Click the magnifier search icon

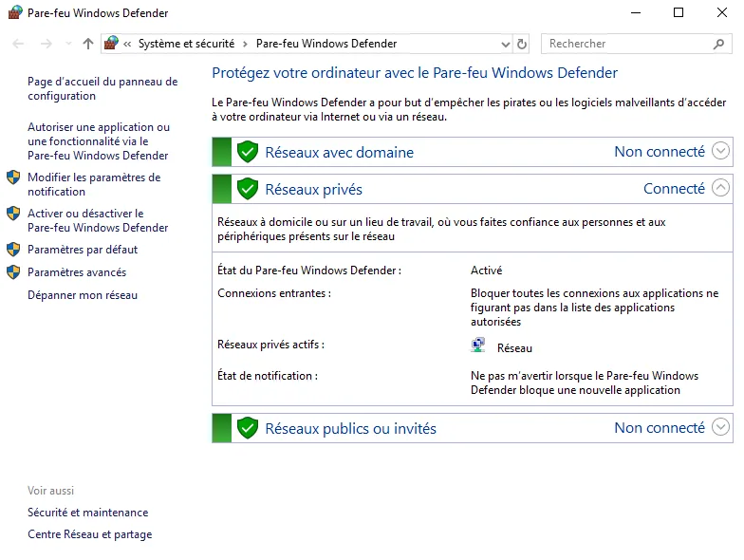tap(719, 44)
